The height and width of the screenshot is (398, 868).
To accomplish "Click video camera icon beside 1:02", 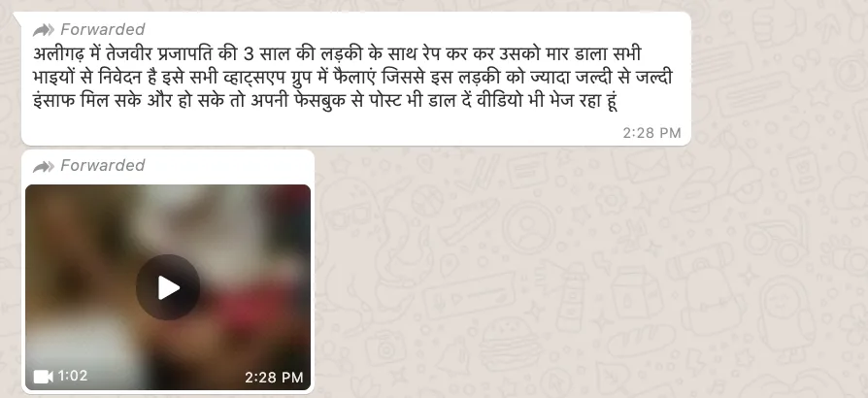I will pyautogui.click(x=43, y=377).
